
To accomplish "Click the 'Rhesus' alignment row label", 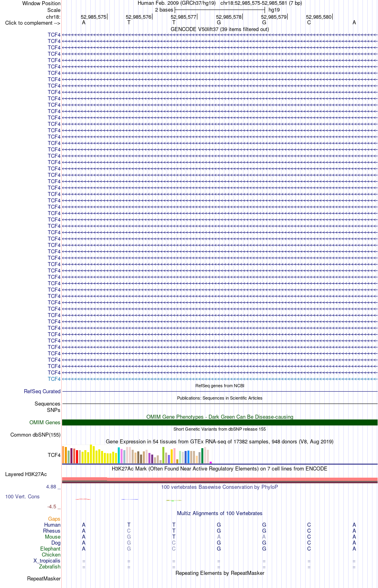I will click(52, 531).
